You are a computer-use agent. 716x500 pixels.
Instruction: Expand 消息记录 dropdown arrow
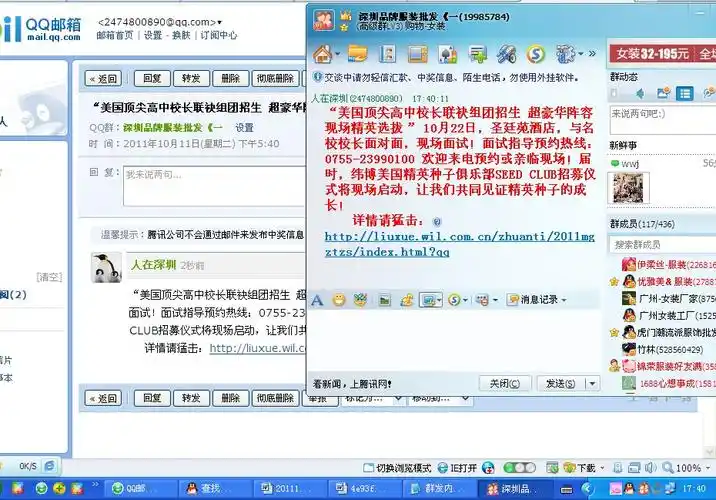(x=564, y=300)
